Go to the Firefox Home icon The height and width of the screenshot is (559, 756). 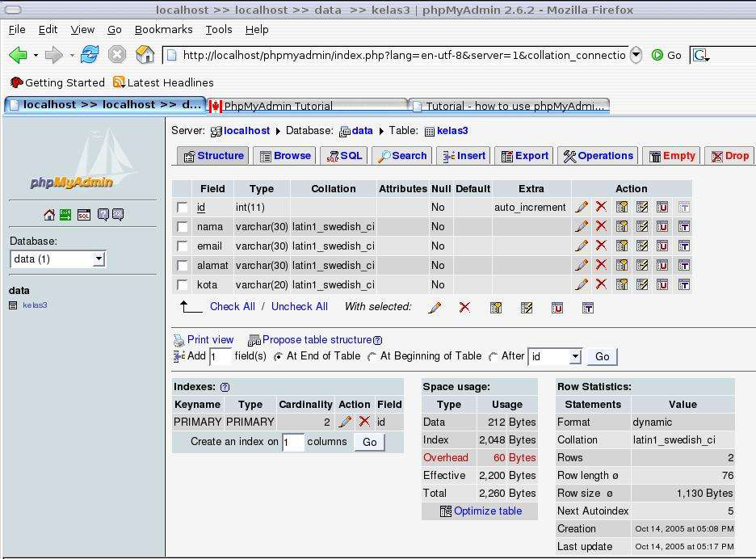point(145,54)
